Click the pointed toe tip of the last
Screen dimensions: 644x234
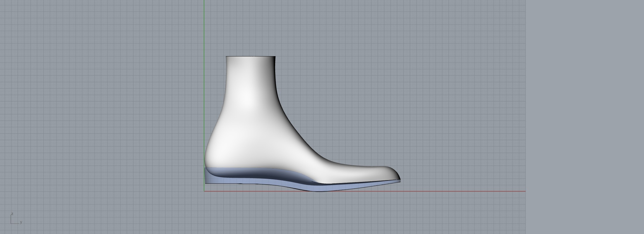click(399, 178)
